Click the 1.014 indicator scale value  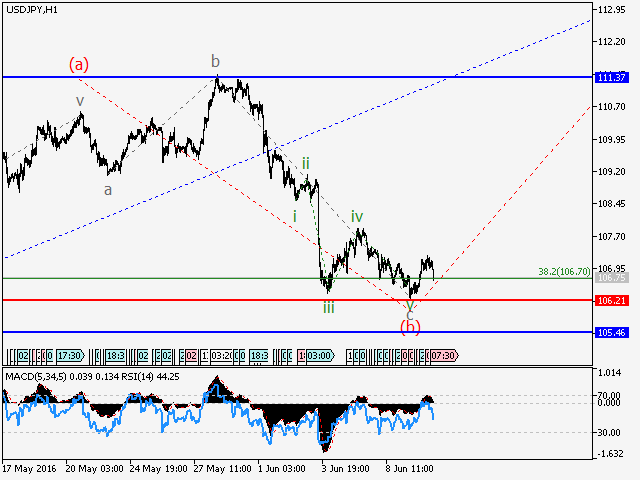click(609, 372)
